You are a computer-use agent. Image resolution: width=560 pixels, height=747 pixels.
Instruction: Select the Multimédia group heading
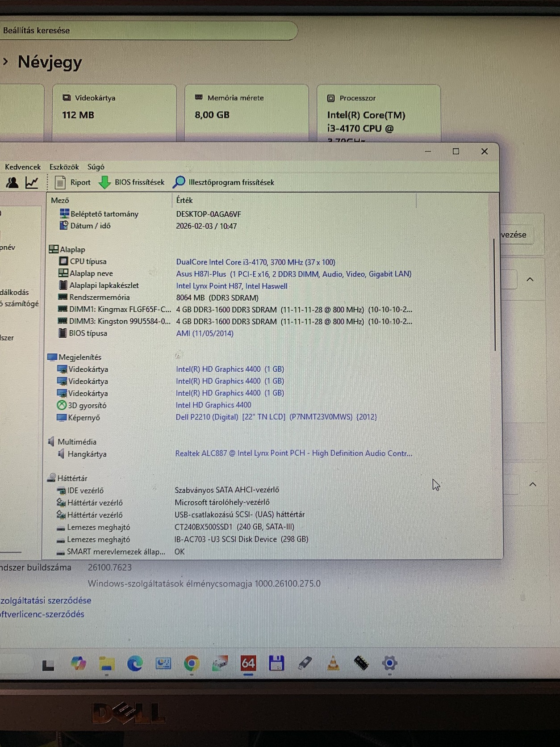72,441
